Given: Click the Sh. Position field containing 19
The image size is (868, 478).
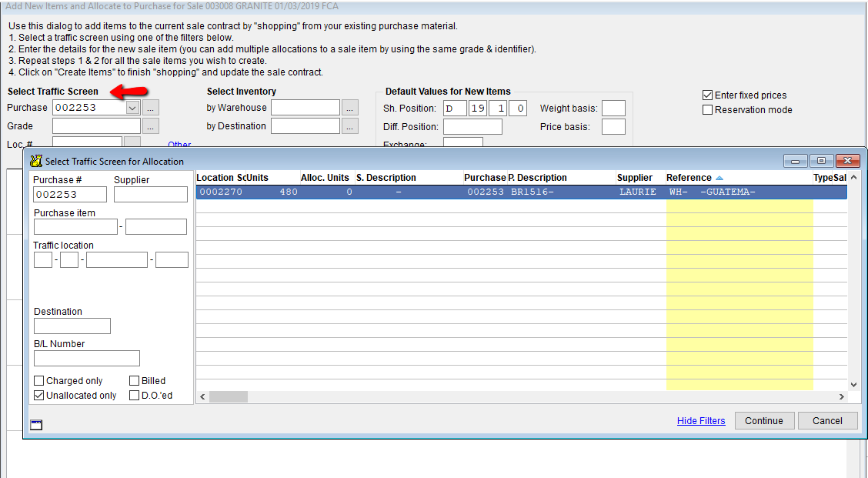Looking at the screenshot, I should click(x=478, y=109).
